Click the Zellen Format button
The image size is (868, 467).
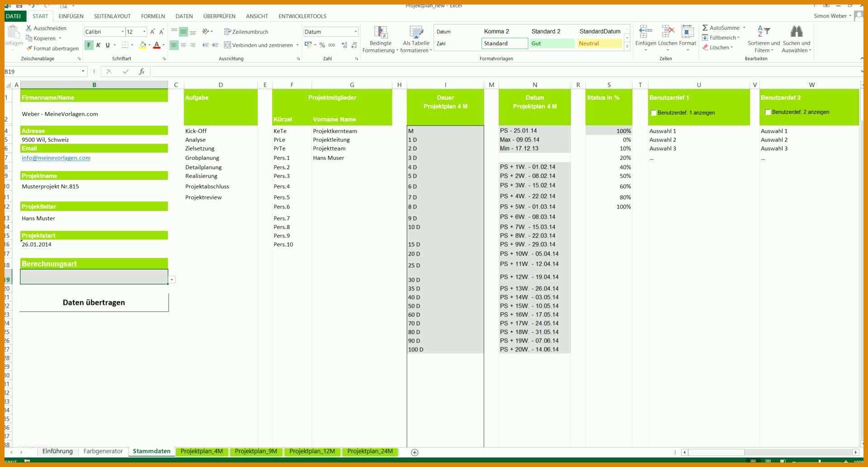pos(688,38)
